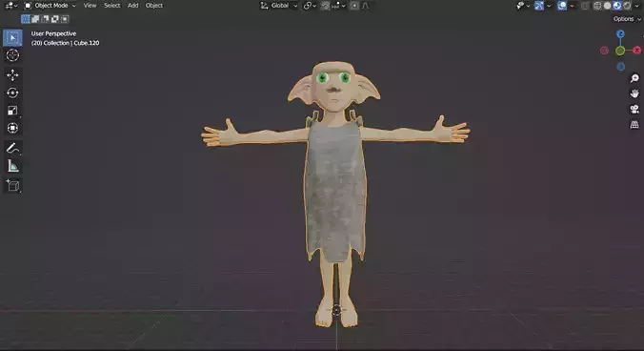Select the Select Box tool
The width and height of the screenshot is (644, 351).
point(12,37)
